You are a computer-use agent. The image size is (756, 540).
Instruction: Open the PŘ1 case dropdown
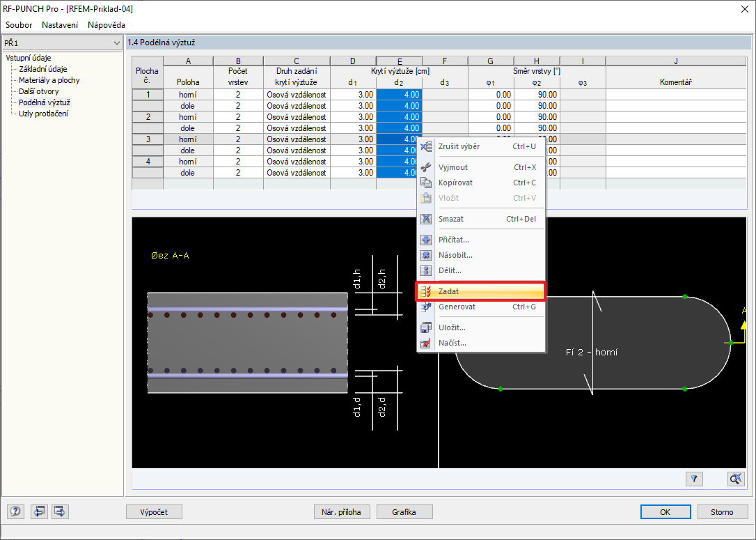click(x=62, y=43)
